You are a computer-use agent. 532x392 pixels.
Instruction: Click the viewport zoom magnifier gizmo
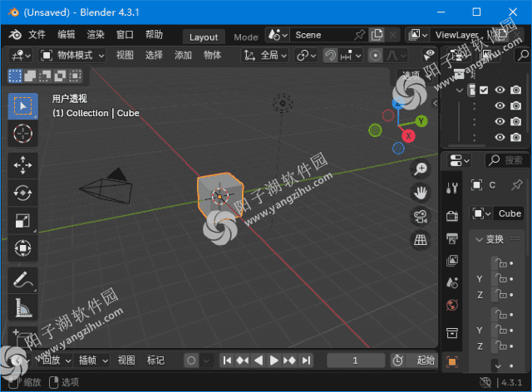click(x=421, y=169)
